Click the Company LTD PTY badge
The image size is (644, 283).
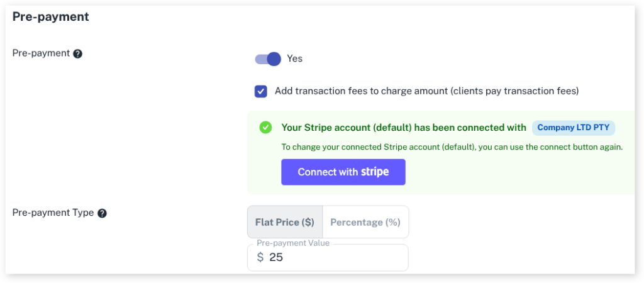point(574,128)
